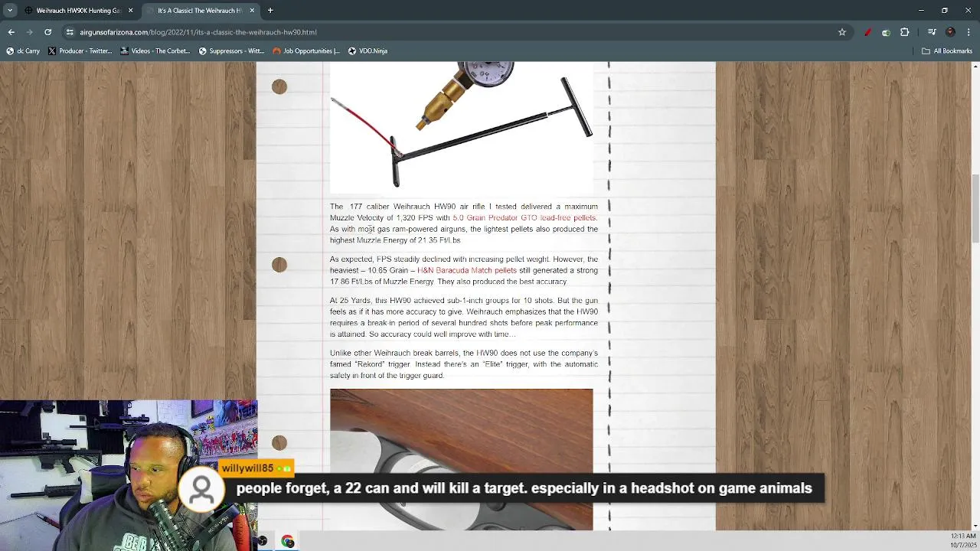Bookmark this page with the star icon
The image size is (980, 551).
pyautogui.click(x=842, y=32)
